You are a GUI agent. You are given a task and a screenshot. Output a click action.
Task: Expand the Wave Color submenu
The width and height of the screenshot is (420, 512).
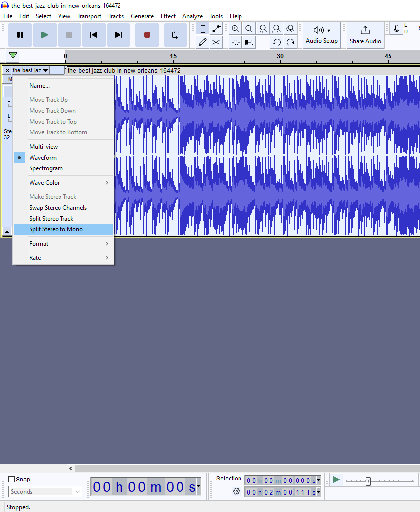(x=63, y=183)
